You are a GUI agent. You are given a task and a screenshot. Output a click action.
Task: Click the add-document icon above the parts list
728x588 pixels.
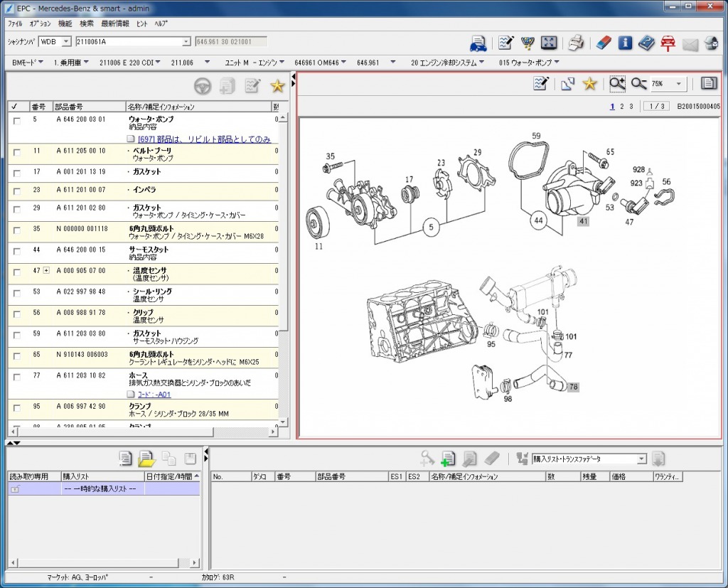click(227, 86)
